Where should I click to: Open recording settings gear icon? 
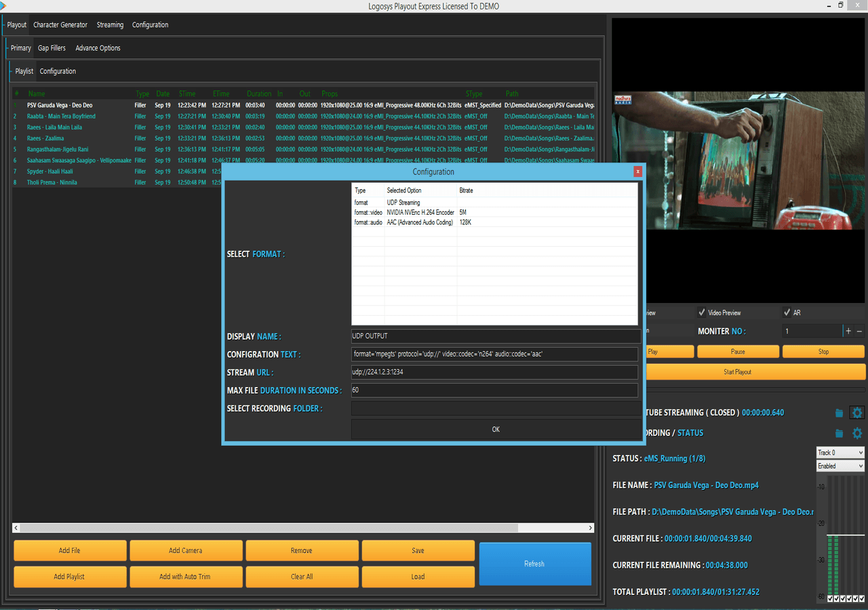[x=857, y=433]
